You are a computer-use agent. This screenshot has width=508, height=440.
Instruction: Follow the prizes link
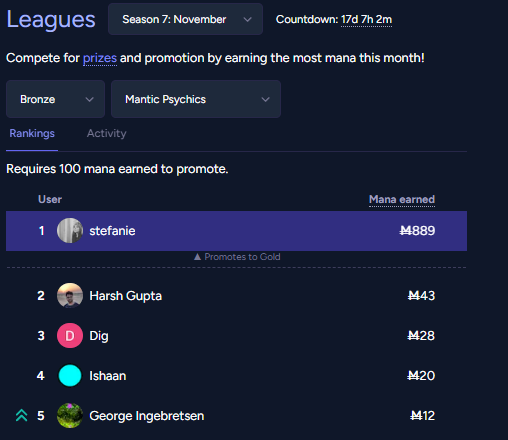coord(100,58)
